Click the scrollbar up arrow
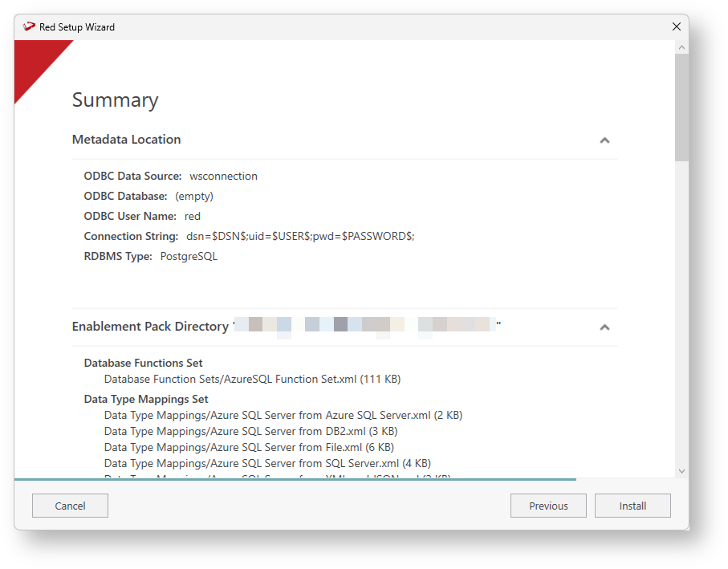The height and width of the screenshot is (569, 728). click(x=681, y=47)
